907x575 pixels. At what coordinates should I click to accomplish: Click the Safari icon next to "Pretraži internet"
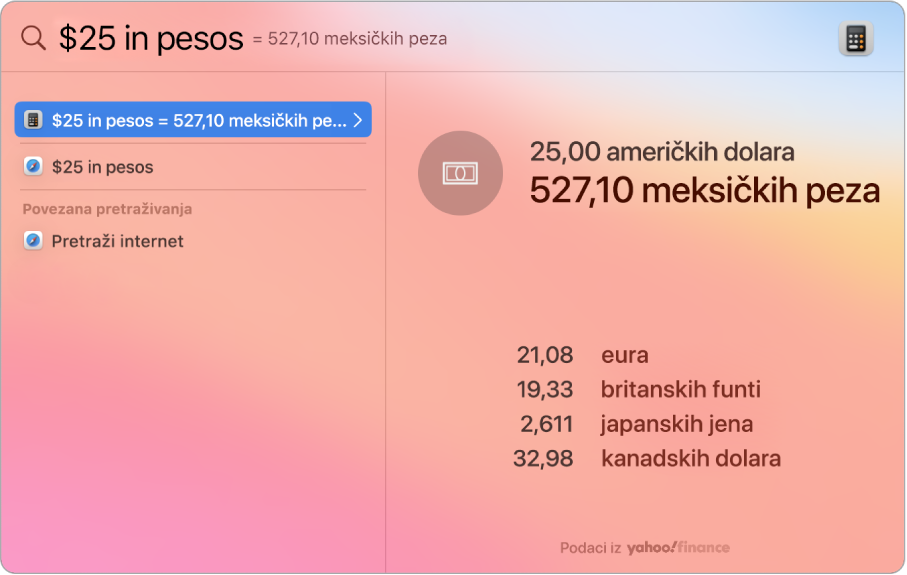pos(33,241)
